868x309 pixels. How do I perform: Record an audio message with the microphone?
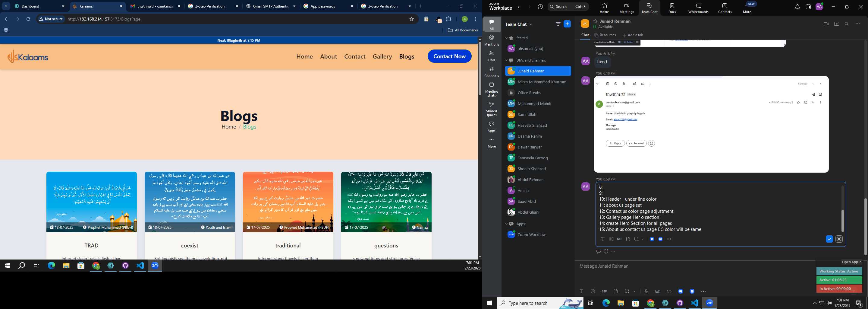(646, 291)
